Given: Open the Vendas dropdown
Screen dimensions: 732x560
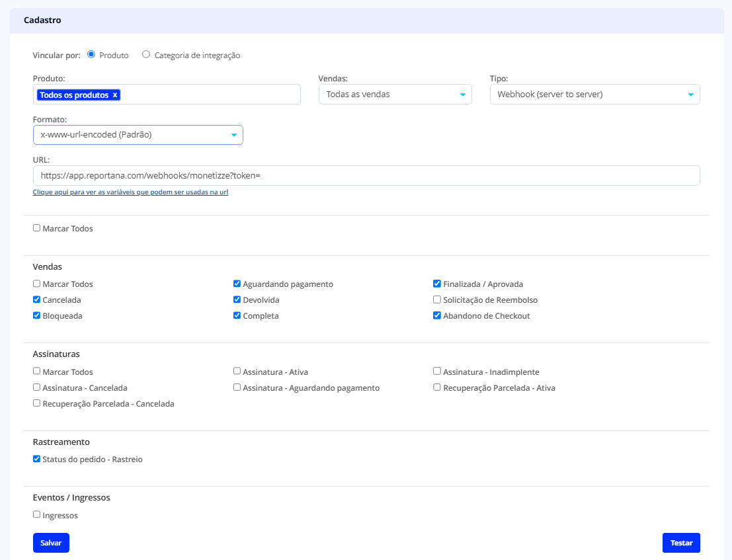Looking at the screenshot, I should (x=395, y=95).
